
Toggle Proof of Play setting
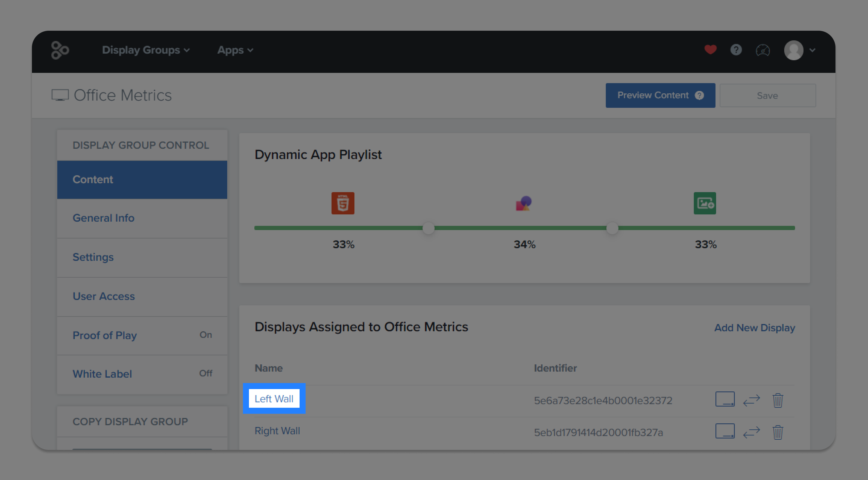142,335
